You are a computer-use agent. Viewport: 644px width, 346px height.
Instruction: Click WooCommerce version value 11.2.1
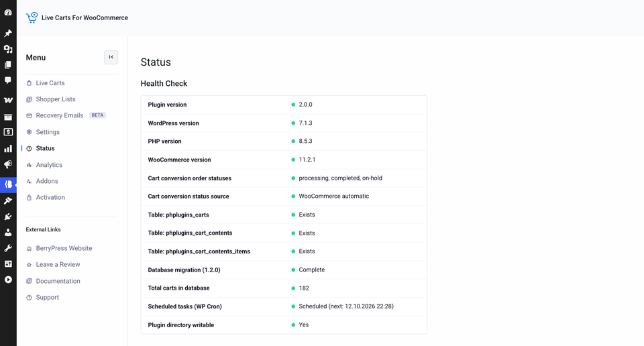[307, 160]
